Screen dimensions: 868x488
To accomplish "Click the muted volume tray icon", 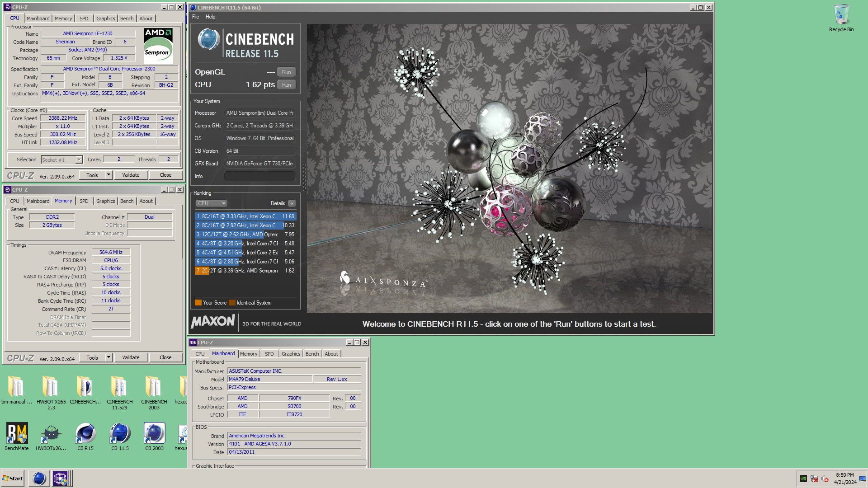I will 825,479.
